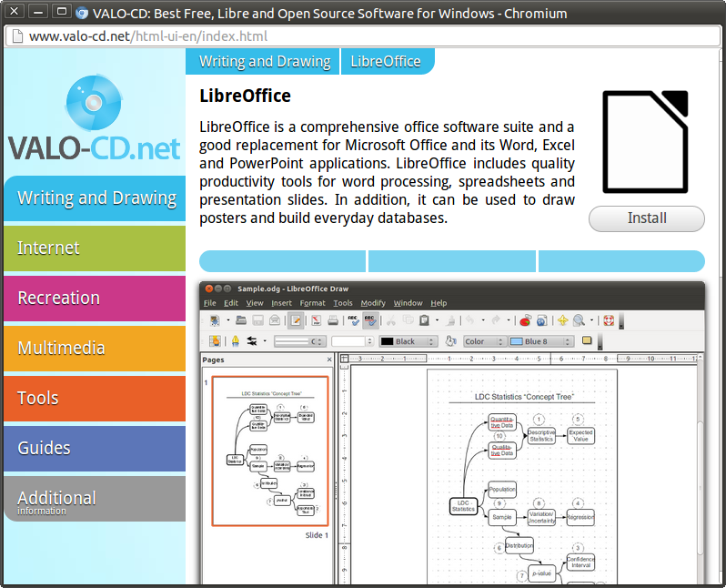Open the Additional information sidebar section
The width and height of the screenshot is (726, 588).
[95, 499]
